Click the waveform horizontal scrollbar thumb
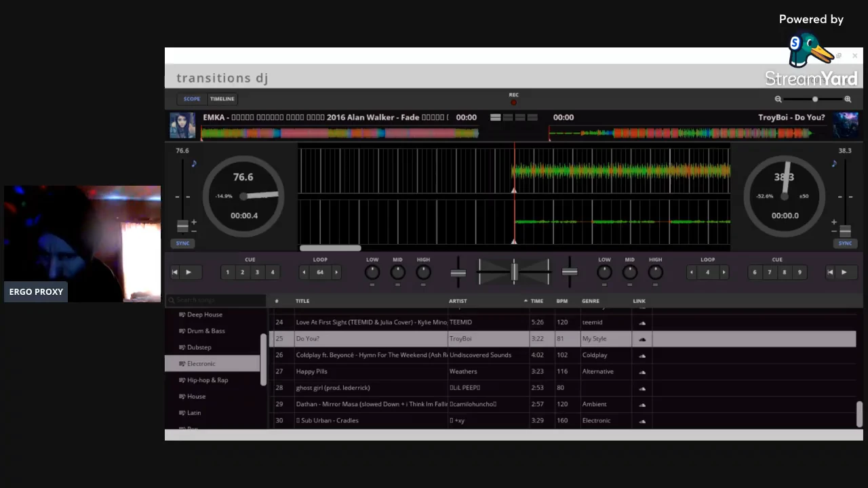Image resolution: width=868 pixels, height=488 pixels. tap(330, 248)
